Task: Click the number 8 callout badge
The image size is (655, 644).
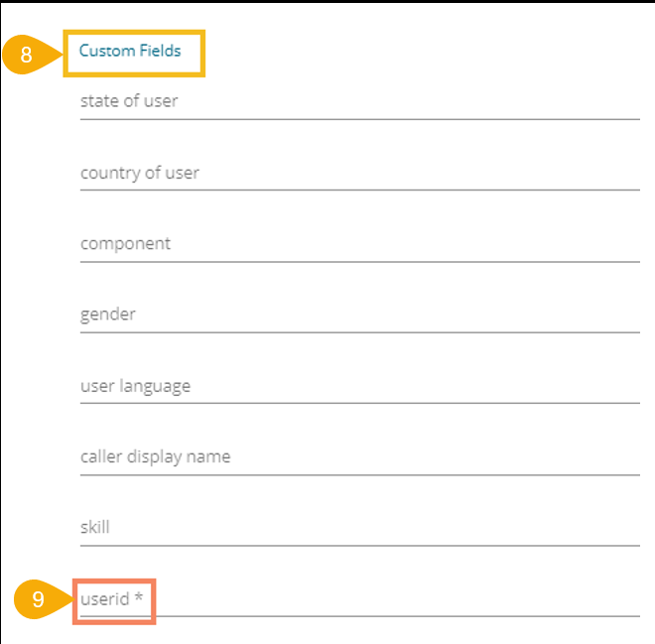Action: (26, 55)
